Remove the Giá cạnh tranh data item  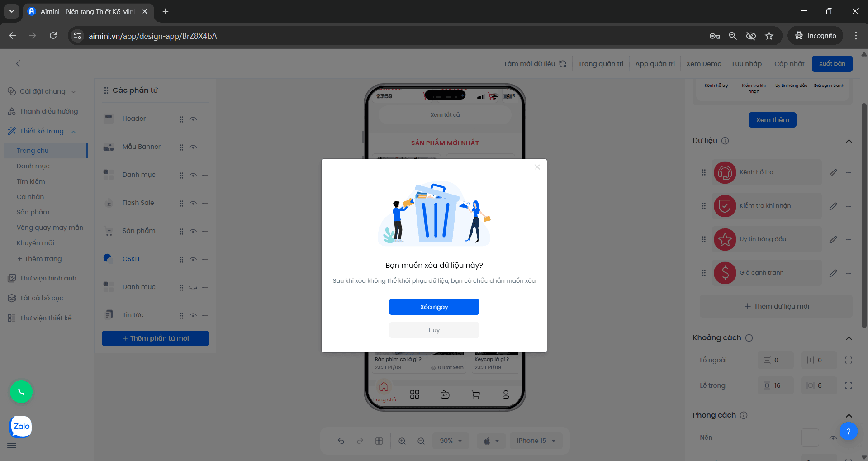[x=849, y=273]
